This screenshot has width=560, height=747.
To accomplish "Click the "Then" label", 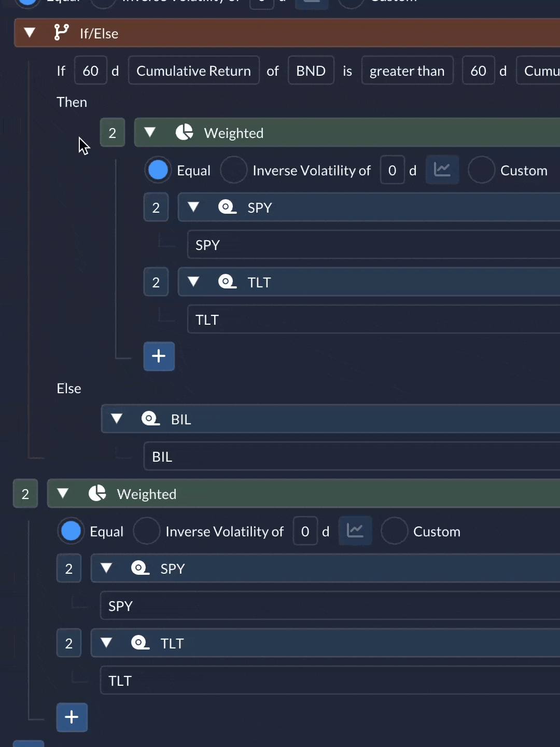I will (x=72, y=102).
